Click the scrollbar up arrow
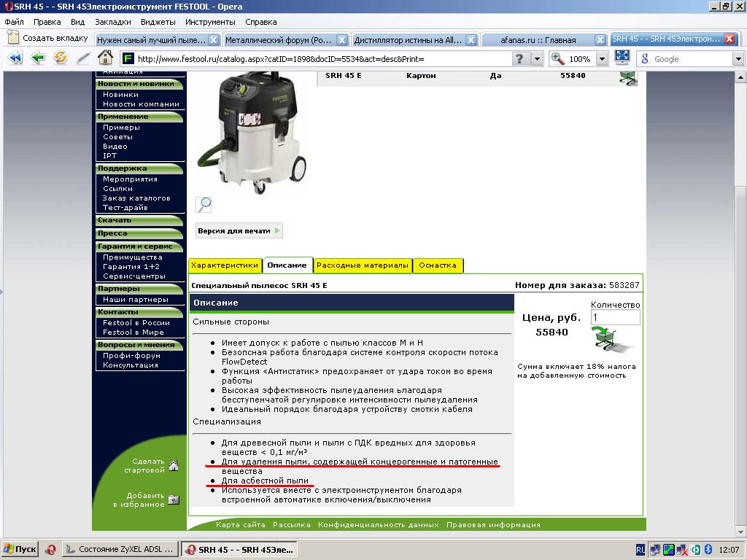The width and height of the screenshot is (747, 560). click(741, 77)
